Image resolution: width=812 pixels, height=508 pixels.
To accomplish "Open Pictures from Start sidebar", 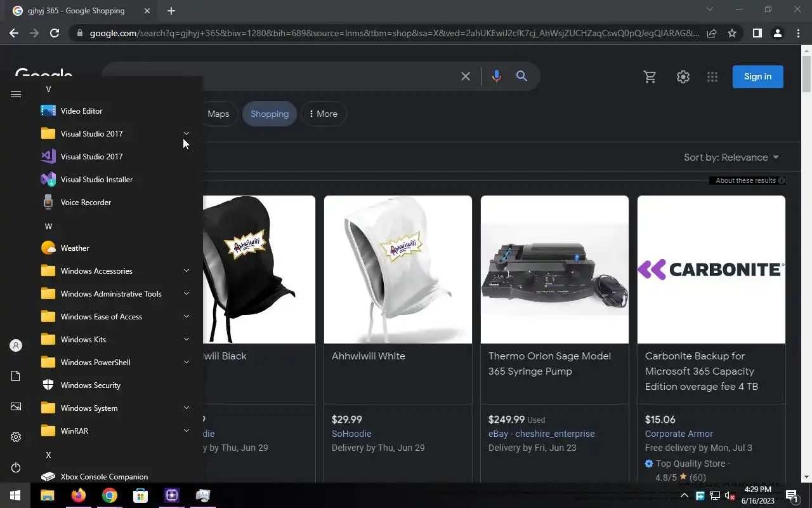I will tap(16, 406).
